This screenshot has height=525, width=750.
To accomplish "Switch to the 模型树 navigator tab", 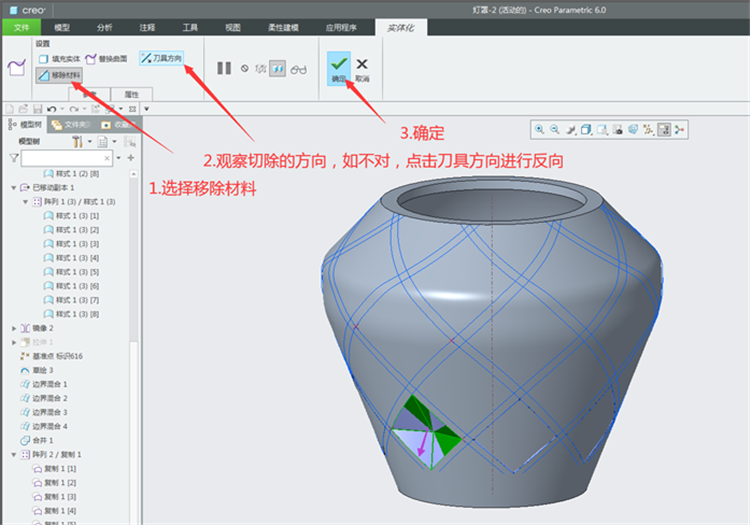I will [x=25, y=125].
